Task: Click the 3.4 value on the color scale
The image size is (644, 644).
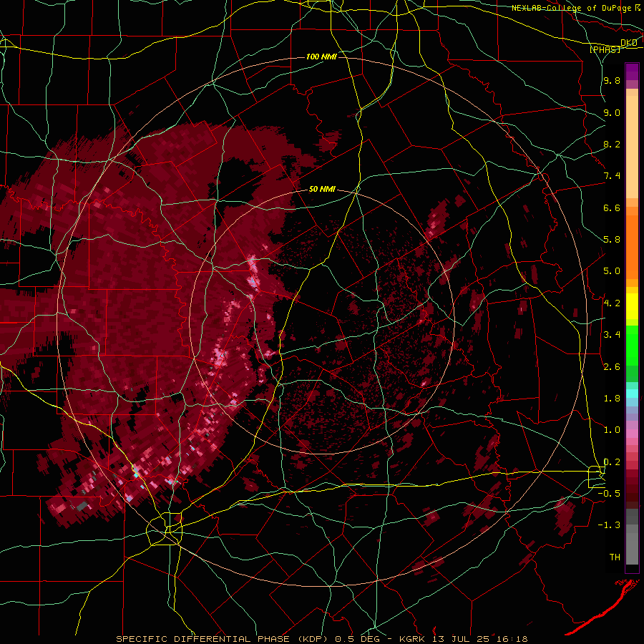Action: [612, 335]
